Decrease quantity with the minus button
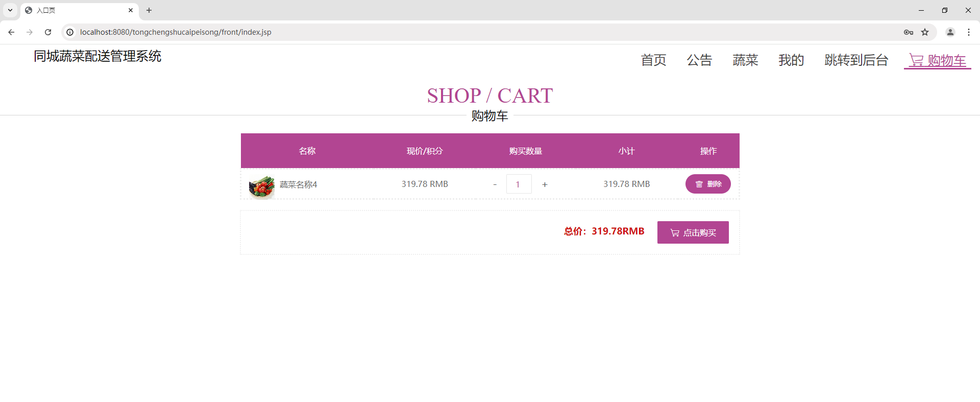The width and height of the screenshot is (980, 402). tap(495, 184)
